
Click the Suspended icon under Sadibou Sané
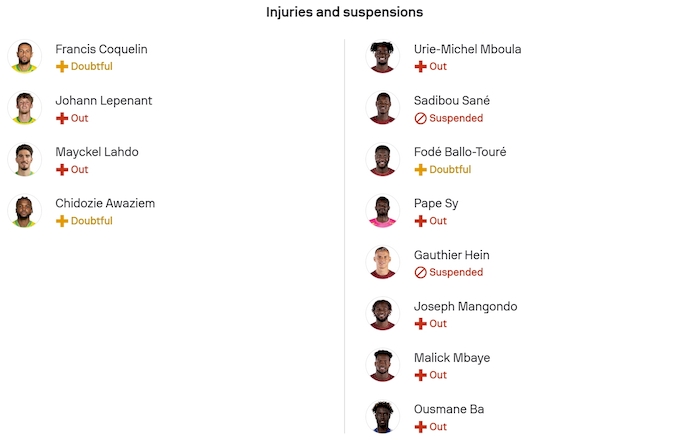[x=421, y=118]
